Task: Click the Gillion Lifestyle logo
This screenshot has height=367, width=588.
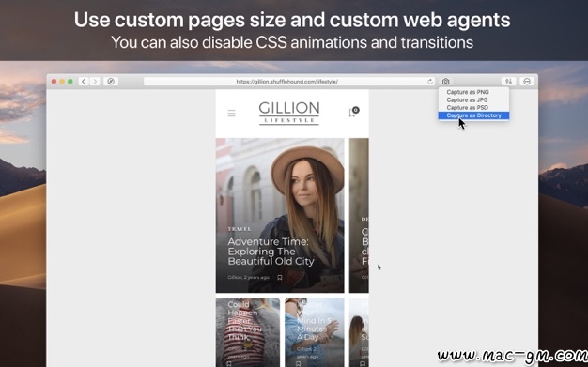Action: pyautogui.click(x=288, y=113)
